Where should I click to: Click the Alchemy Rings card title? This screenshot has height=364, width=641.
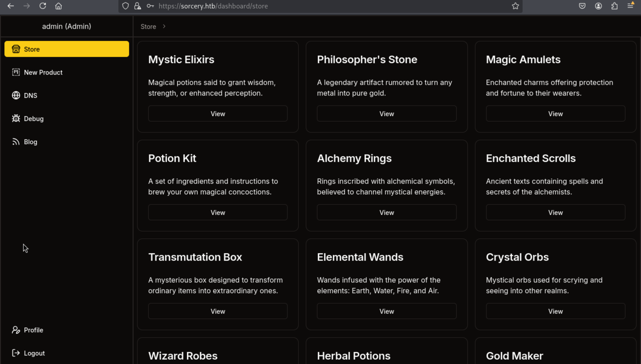tap(354, 158)
